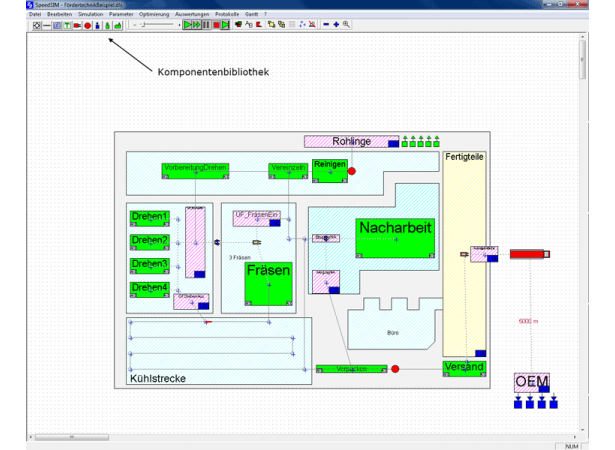Pick the red truck transporter component icon

(x=77, y=26)
